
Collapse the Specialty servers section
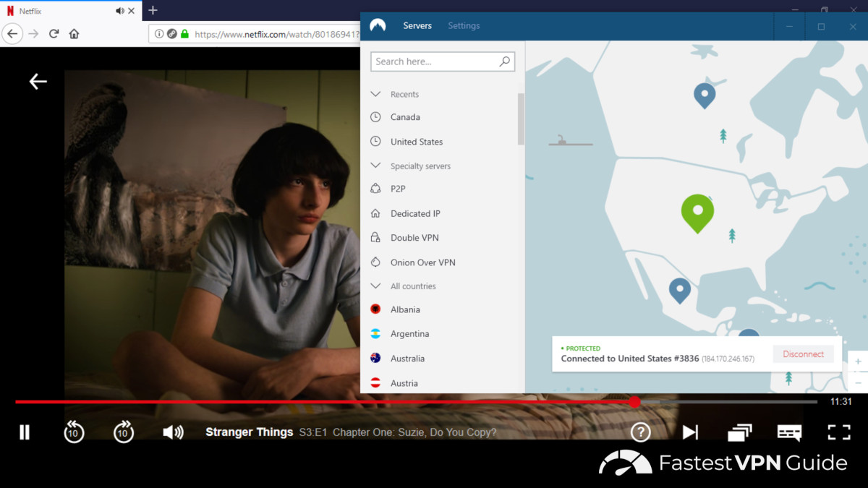click(x=375, y=166)
